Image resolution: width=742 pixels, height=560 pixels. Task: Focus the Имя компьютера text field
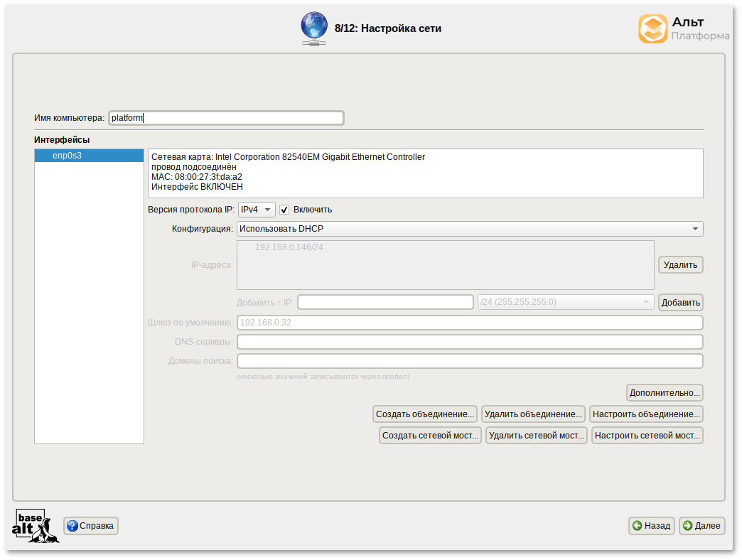[226, 118]
